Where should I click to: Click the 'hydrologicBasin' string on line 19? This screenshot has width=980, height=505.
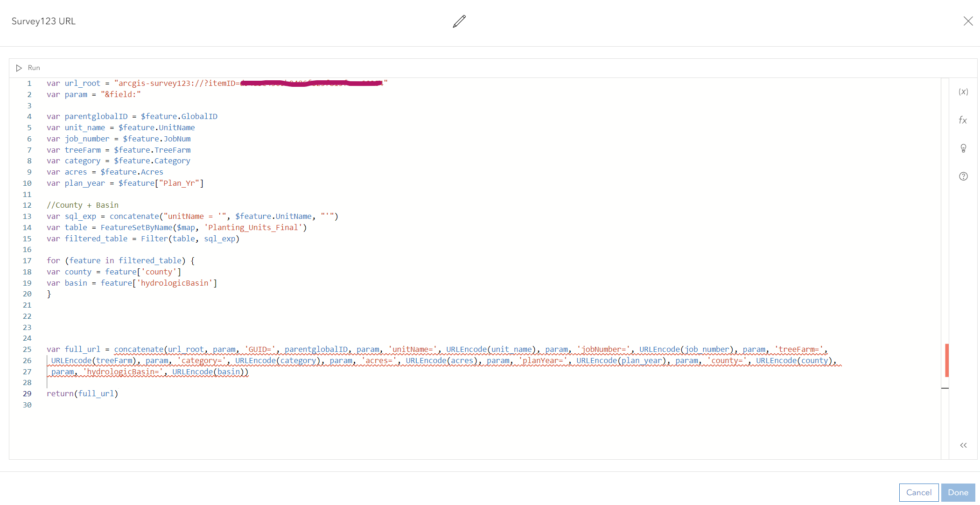point(175,283)
